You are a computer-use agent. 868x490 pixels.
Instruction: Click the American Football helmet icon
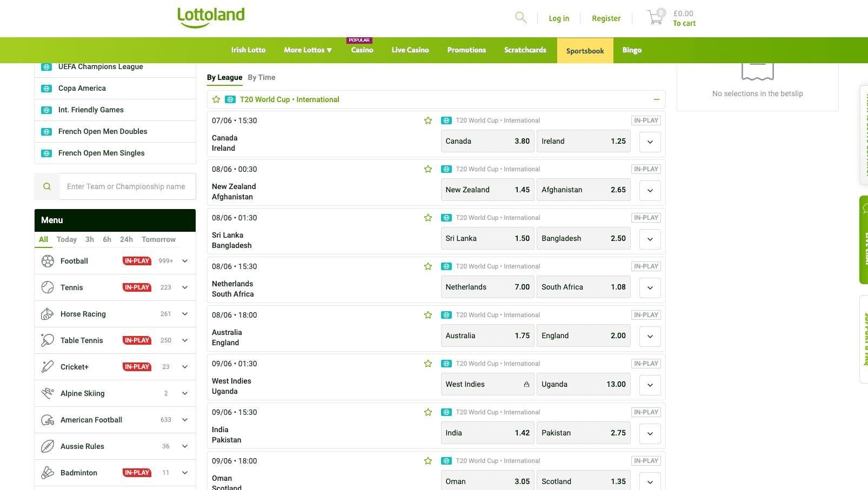pyautogui.click(x=48, y=420)
